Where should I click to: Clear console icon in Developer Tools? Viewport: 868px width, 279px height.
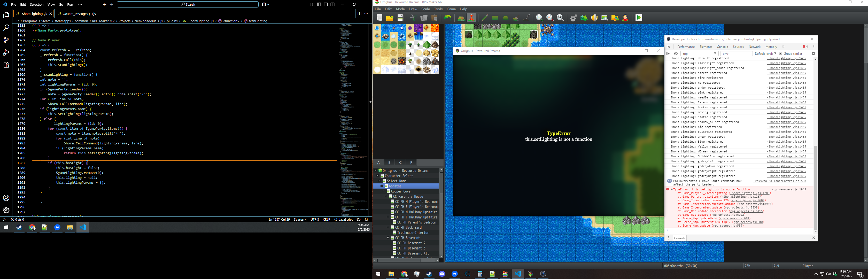coord(676,53)
